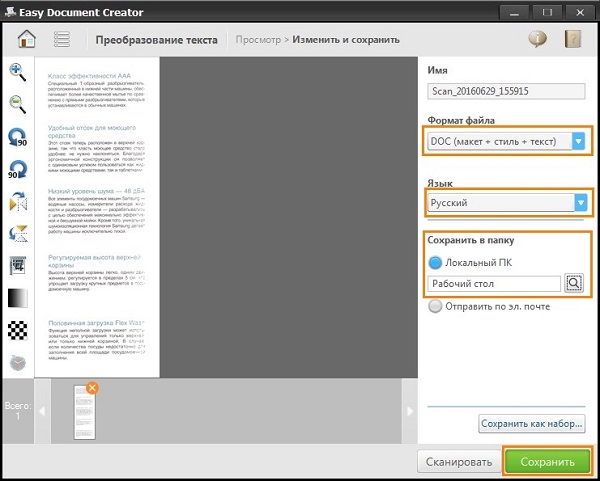The height and width of the screenshot is (481, 600).
Task: Open the list view icon
Action: point(62,40)
